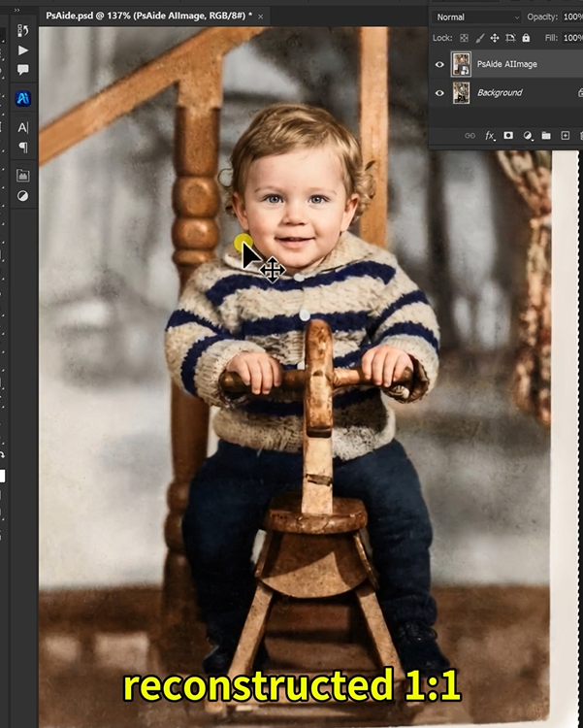Screen dimensions: 583x728
Task: Open the Actions panel play icon
Action: [22, 50]
